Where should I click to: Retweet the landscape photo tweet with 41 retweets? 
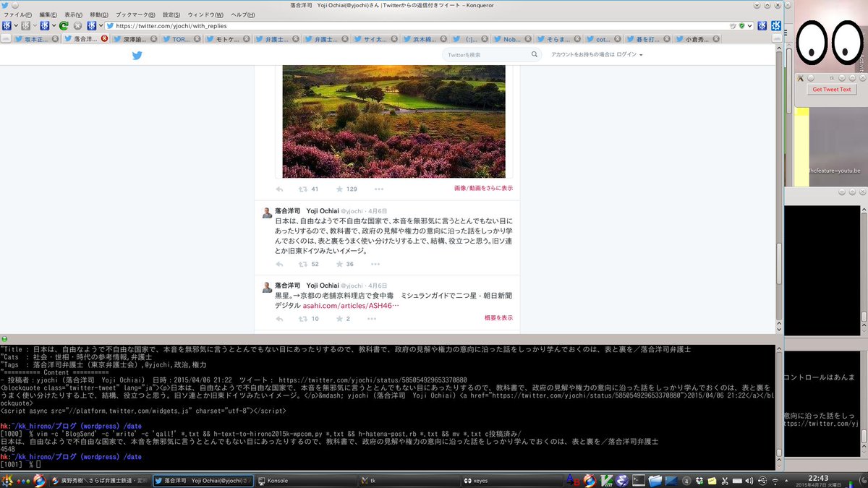303,189
